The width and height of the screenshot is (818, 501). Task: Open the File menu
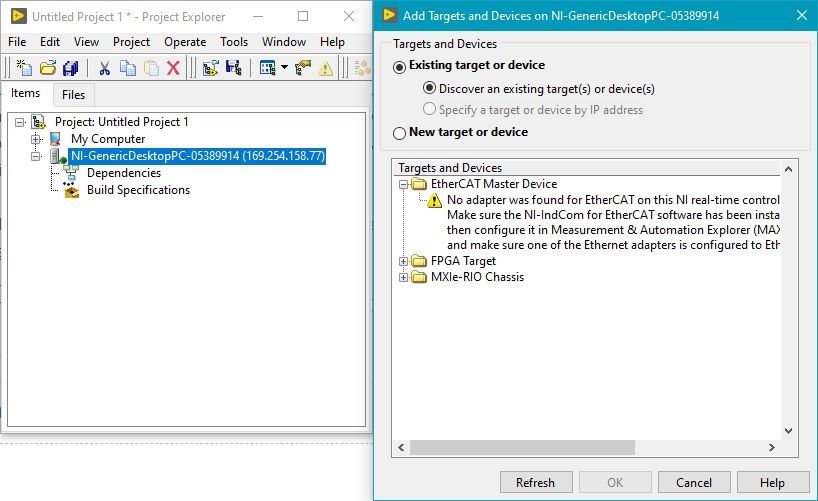click(x=17, y=42)
